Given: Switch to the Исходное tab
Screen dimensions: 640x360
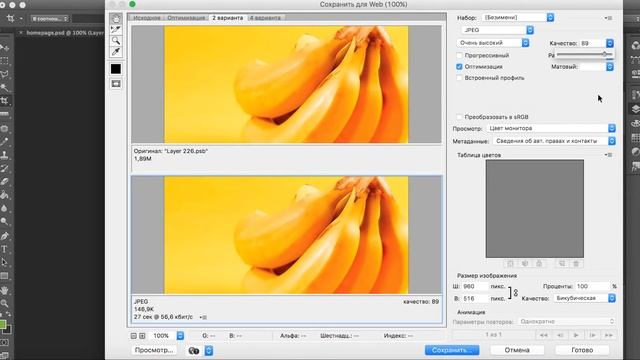Looking at the screenshot, I should pyautogui.click(x=147, y=18).
